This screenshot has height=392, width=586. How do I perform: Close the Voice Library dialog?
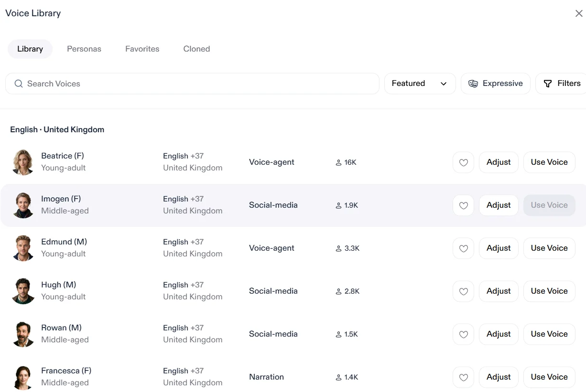[579, 13]
